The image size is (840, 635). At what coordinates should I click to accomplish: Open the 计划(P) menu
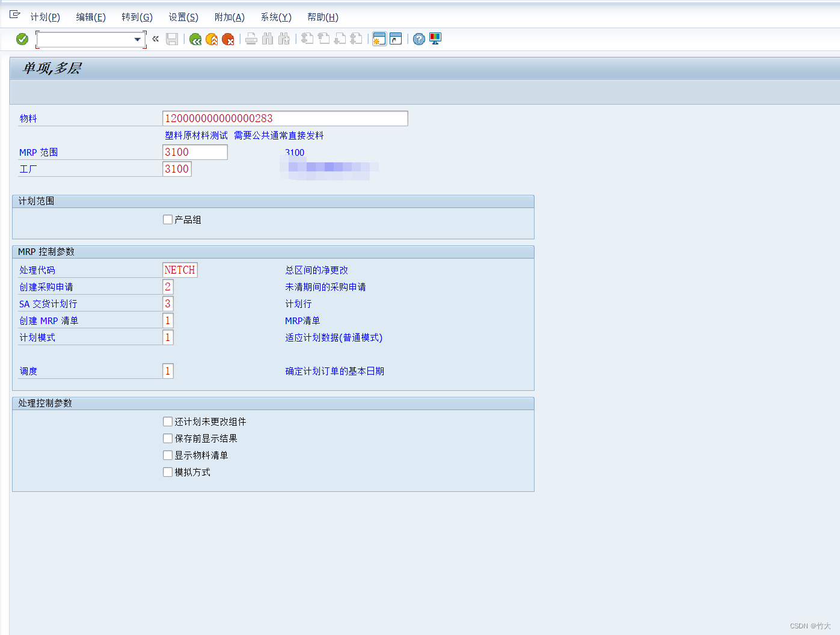pos(44,17)
